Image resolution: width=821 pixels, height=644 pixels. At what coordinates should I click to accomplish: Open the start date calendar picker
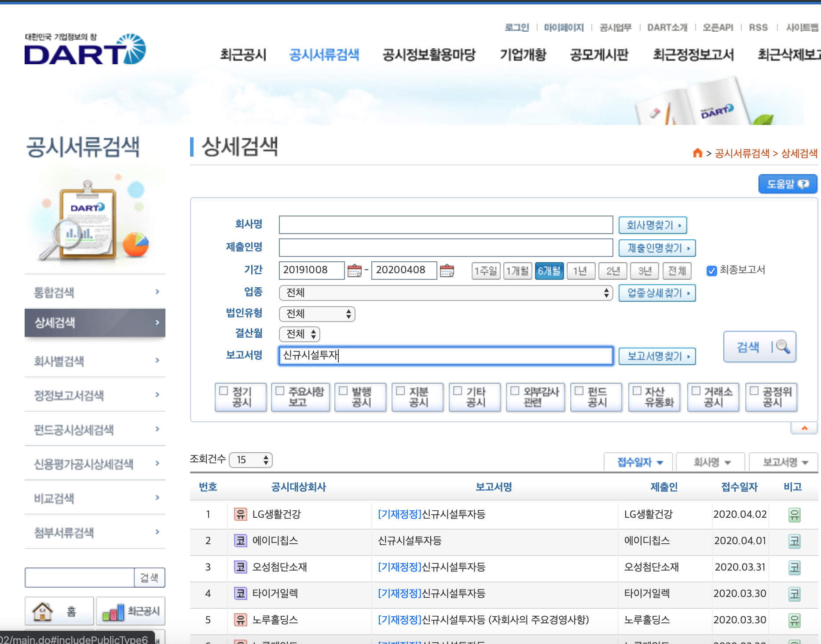click(x=354, y=270)
